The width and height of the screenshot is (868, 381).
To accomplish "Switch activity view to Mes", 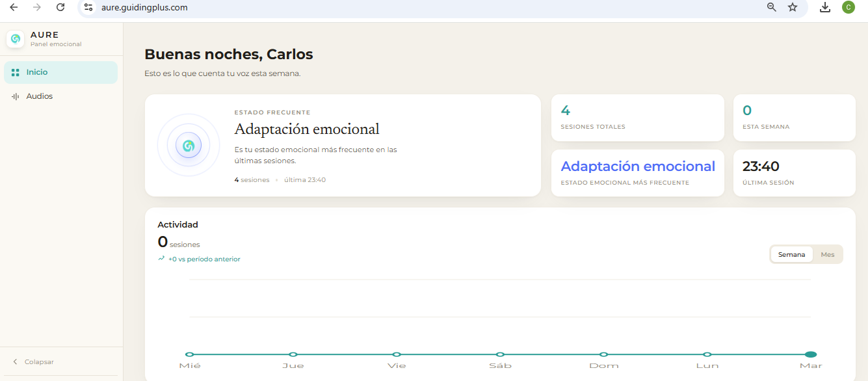I will (827, 254).
